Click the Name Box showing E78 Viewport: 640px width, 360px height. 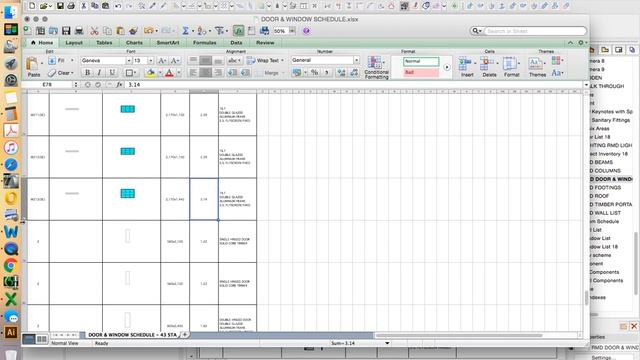(x=47, y=84)
